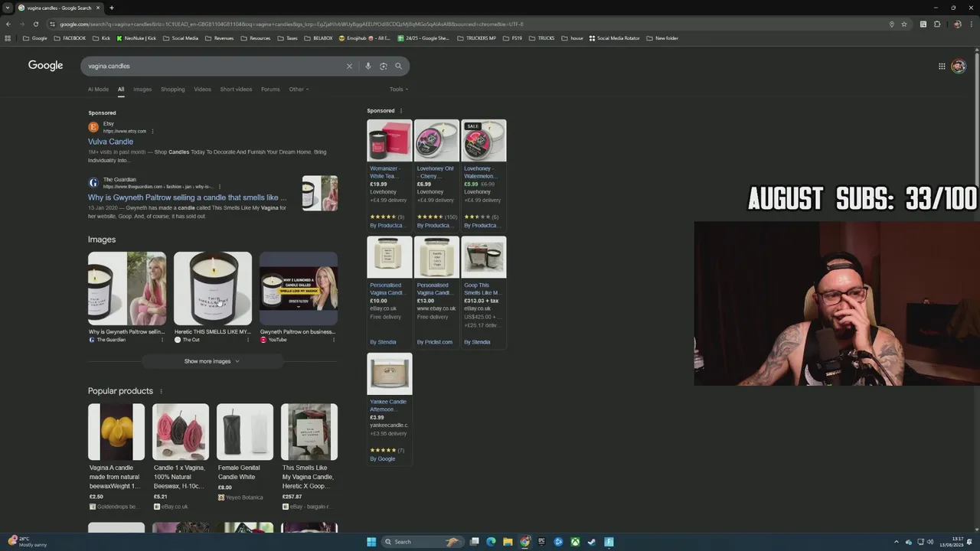Open Microsoft Edge from the taskbar
The height and width of the screenshot is (551, 980).
(x=491, y=542)
